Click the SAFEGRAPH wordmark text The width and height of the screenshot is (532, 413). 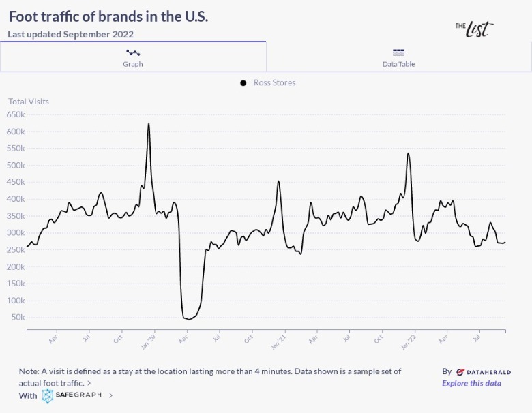click(x=80, y=395)
